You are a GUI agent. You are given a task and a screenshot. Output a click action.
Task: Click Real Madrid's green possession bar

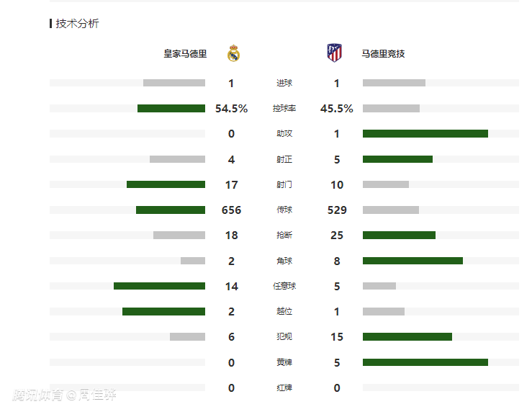coord(171,109)
